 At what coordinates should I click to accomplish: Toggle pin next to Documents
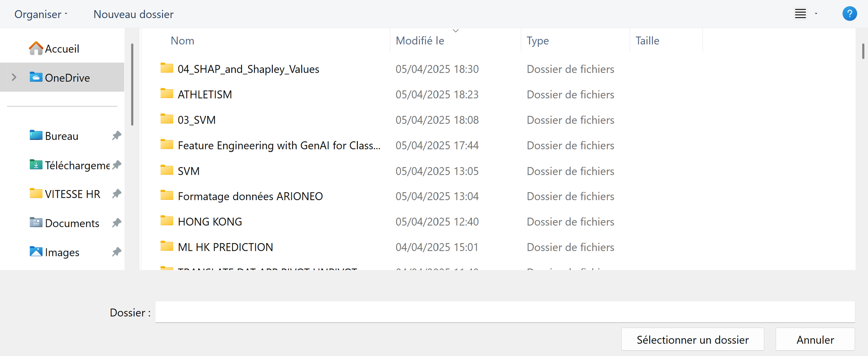[x=116, y=223]
